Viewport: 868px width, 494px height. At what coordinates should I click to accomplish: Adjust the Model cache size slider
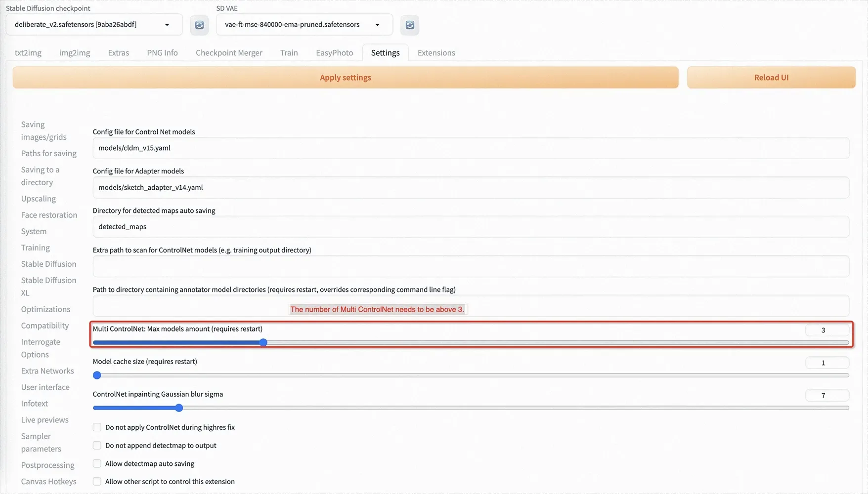point(471,375)
